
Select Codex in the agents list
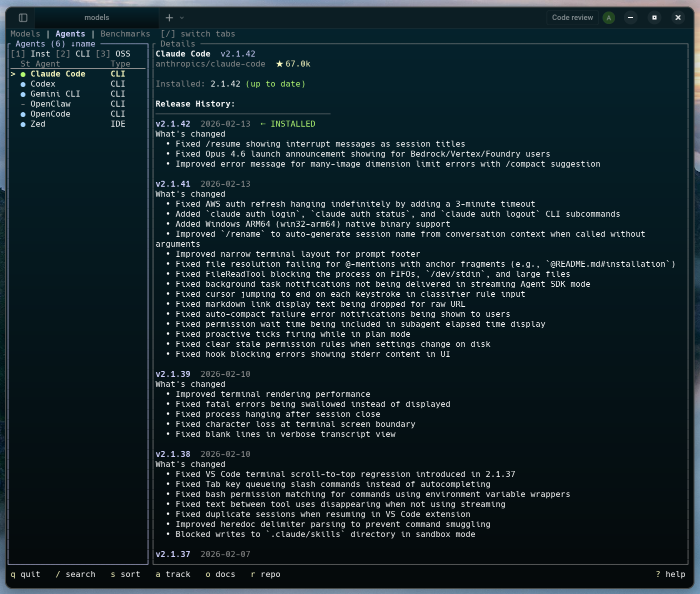pos(43,84)
